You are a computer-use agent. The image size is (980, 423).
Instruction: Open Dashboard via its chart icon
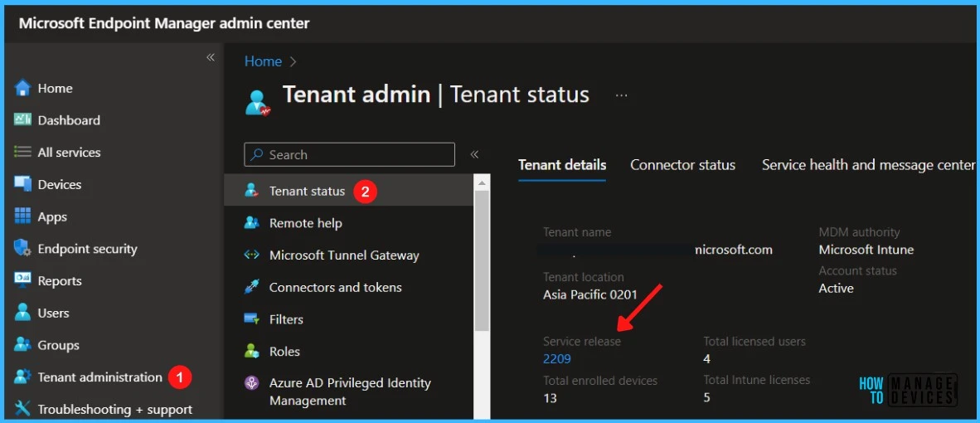point(22,120)
